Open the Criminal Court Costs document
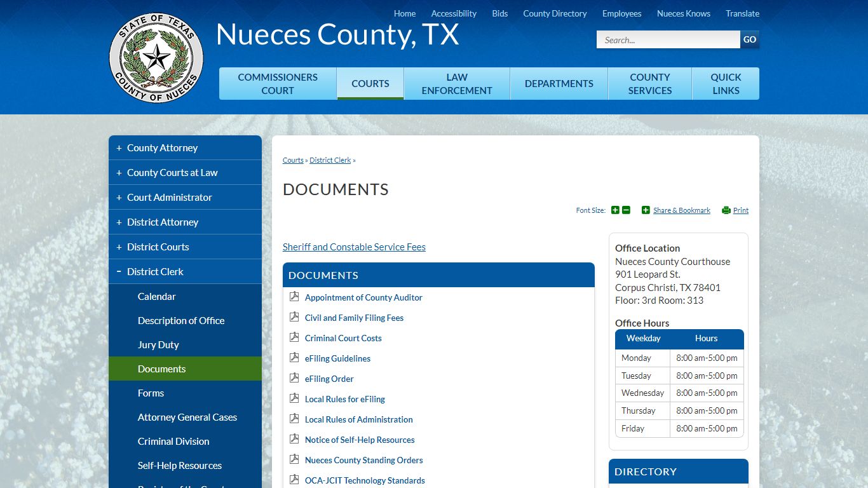Image resolution: width=868 pixels, height=488 pixels. pyautogui.click(x=343, y=338)
